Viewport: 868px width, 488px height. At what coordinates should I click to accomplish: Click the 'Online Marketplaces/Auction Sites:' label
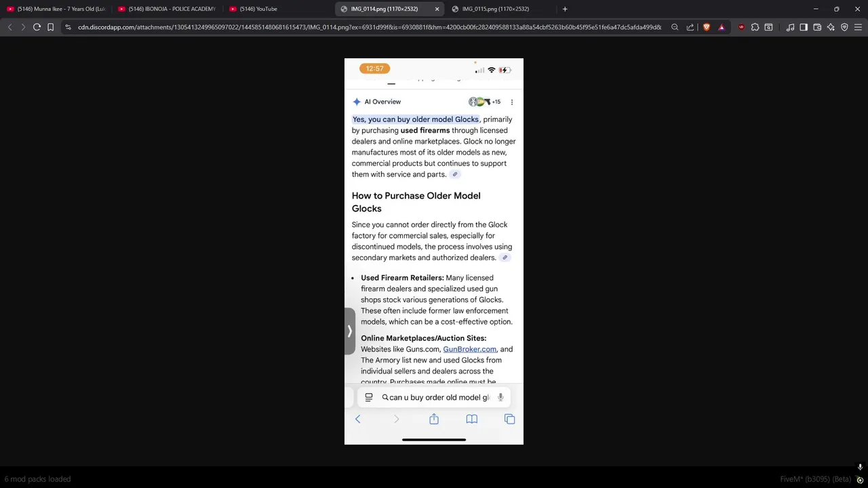click(x=423, y=338)
